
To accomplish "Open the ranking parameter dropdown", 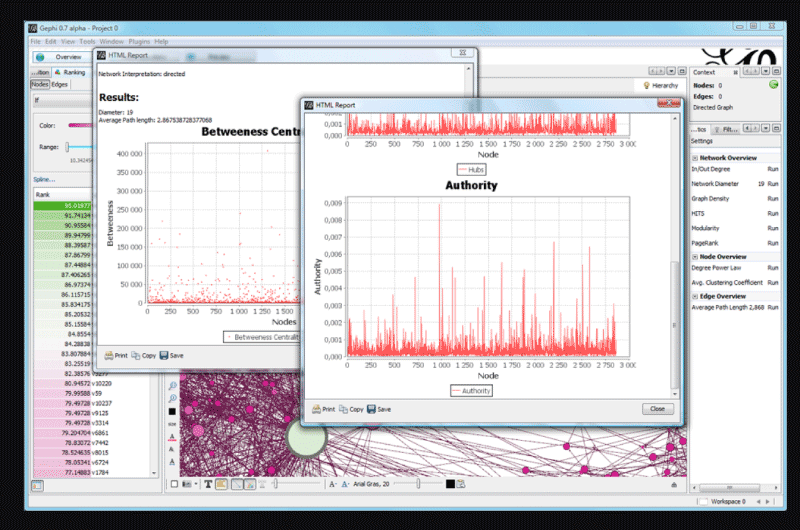I will point(62,100).
